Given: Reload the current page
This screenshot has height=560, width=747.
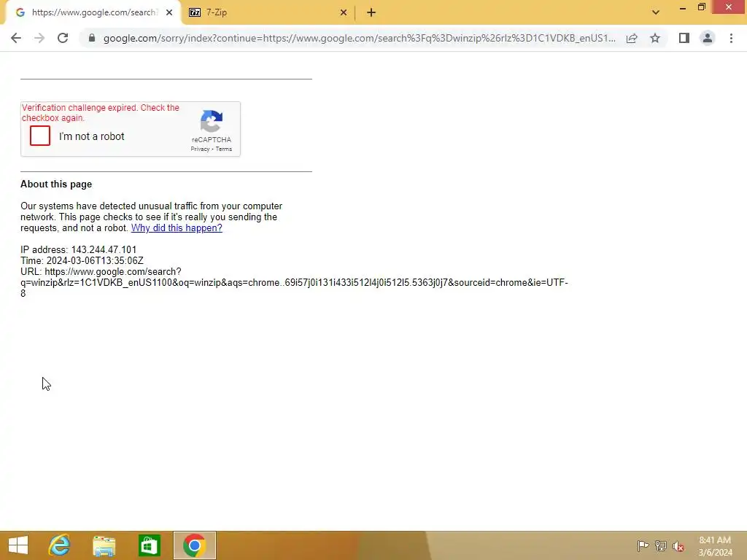Looking at the screenshot, I should coord(63,38).
